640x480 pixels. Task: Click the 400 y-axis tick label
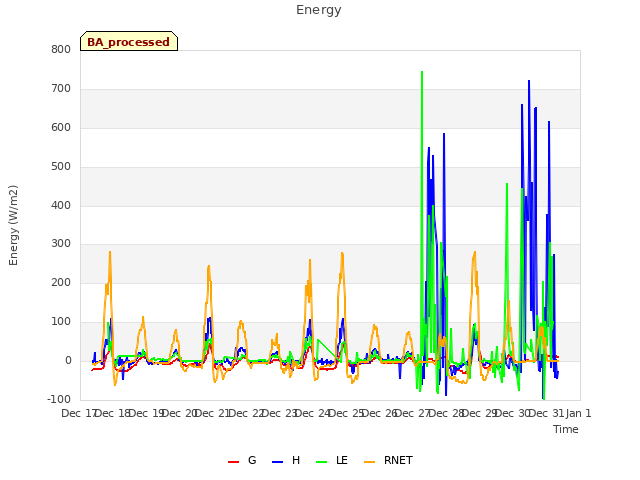[61, 205]
